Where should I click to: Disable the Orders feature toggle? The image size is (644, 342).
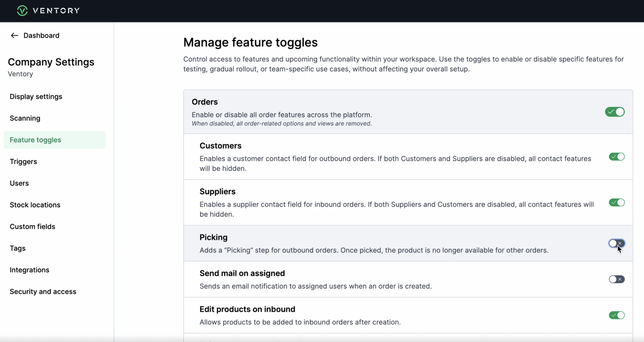615,112
